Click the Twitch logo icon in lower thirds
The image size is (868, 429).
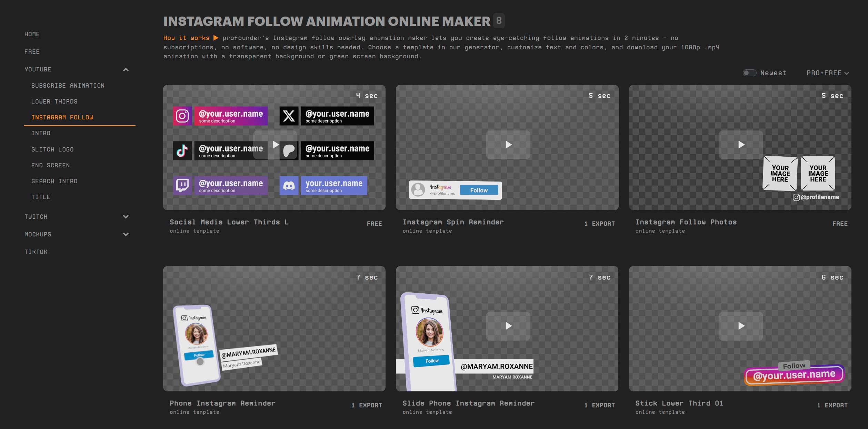(182, 186)
